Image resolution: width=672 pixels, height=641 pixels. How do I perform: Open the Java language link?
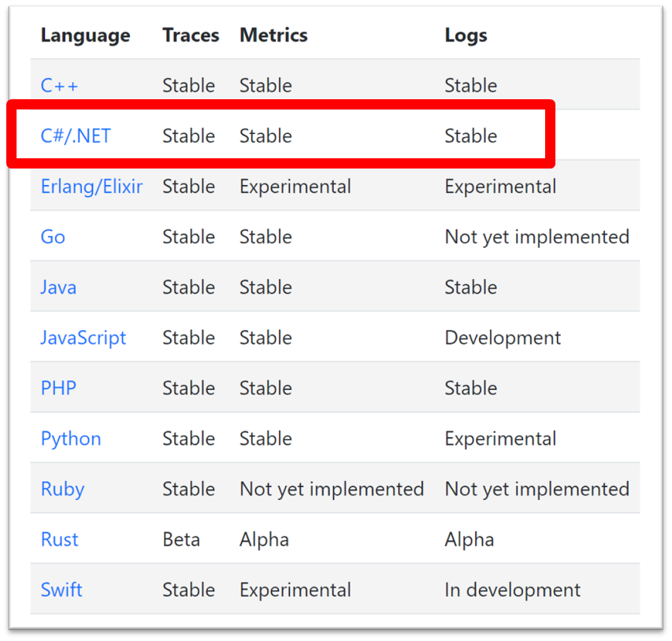58,287
